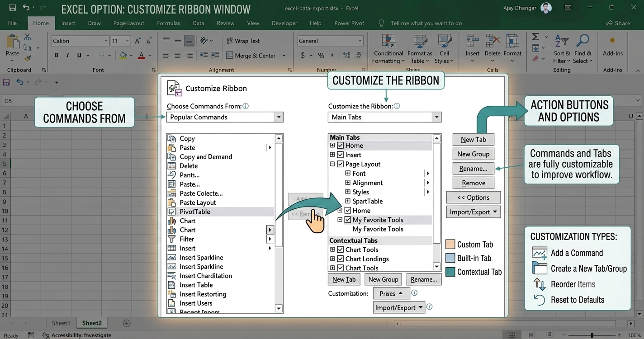Open the Popular Commands dropdown
Screen dimensions: 644x339
pos(279,117)
